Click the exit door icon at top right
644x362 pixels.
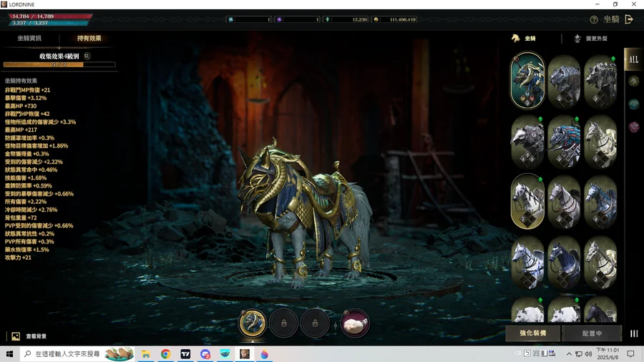pos(629,19)
